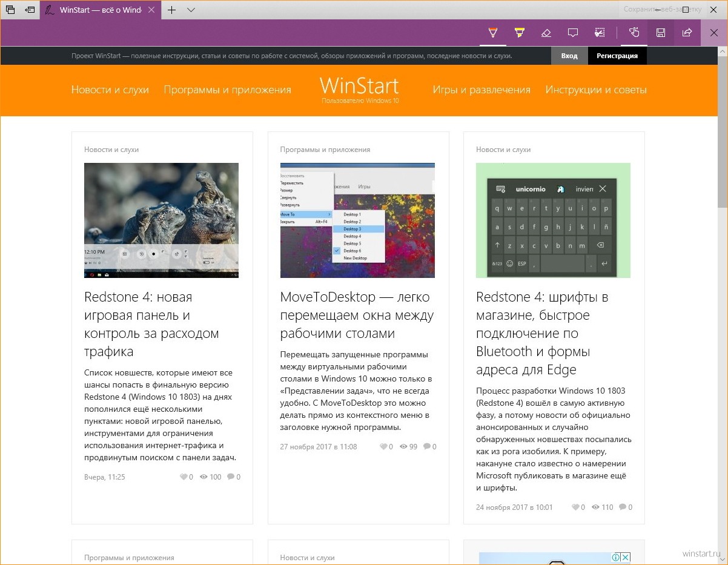
Task: Click date text Вчера, 11:25
Action: click(105, 477)
